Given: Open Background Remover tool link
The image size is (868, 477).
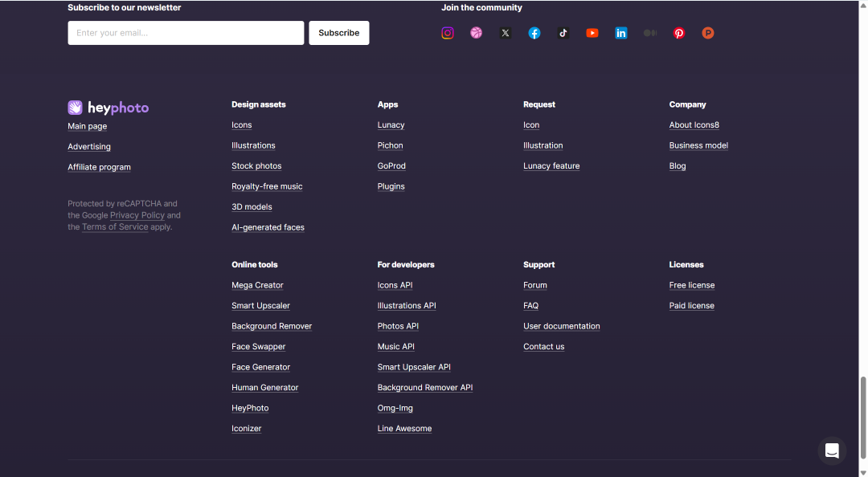Looking at the screenshot, I should point(272,327).
